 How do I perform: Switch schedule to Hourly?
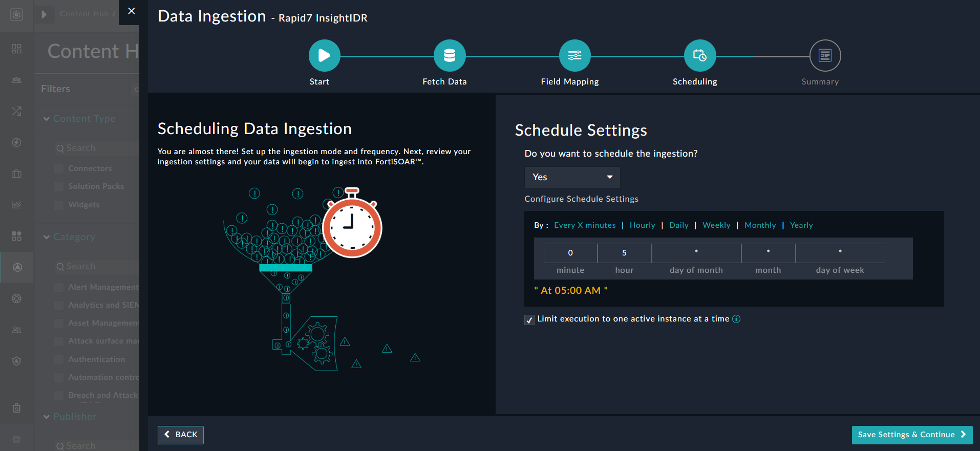[642, 225]
